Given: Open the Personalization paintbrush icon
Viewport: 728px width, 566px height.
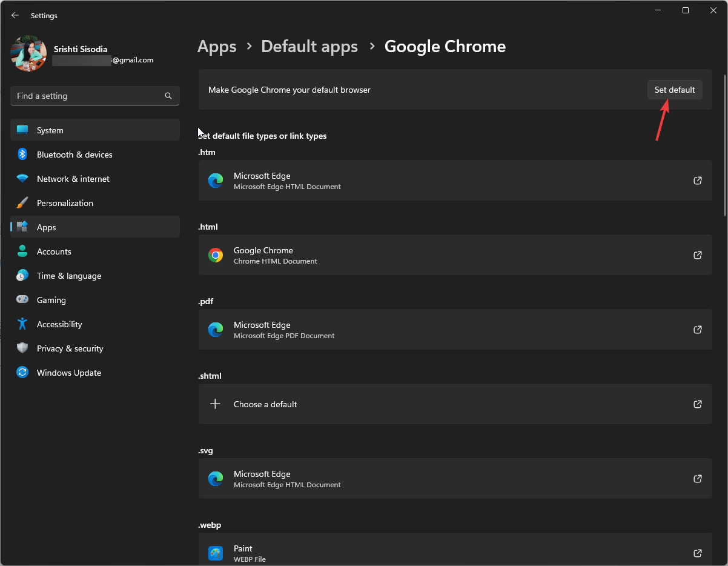Looking at the screenshot, I should pos(22,203).
